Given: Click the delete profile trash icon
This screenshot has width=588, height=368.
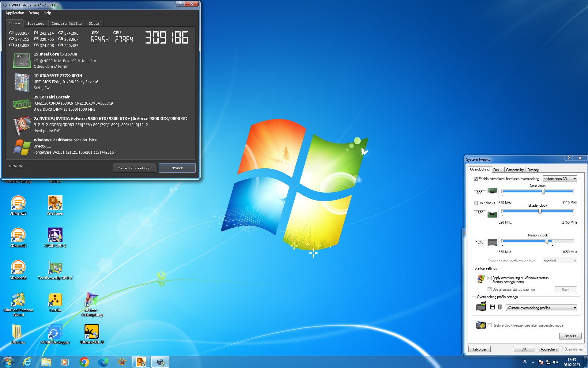Looking at the screenshot, I should pyautogui.click(x=500, y=307).
